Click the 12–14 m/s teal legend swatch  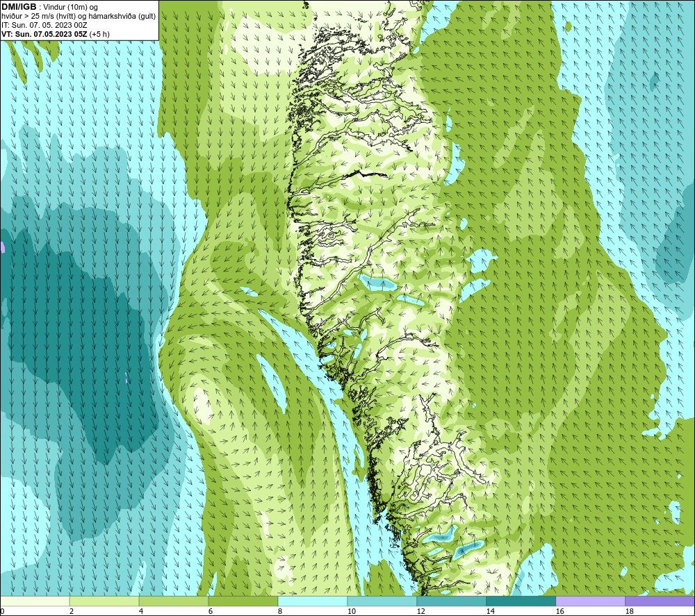(x=451, y=601)
